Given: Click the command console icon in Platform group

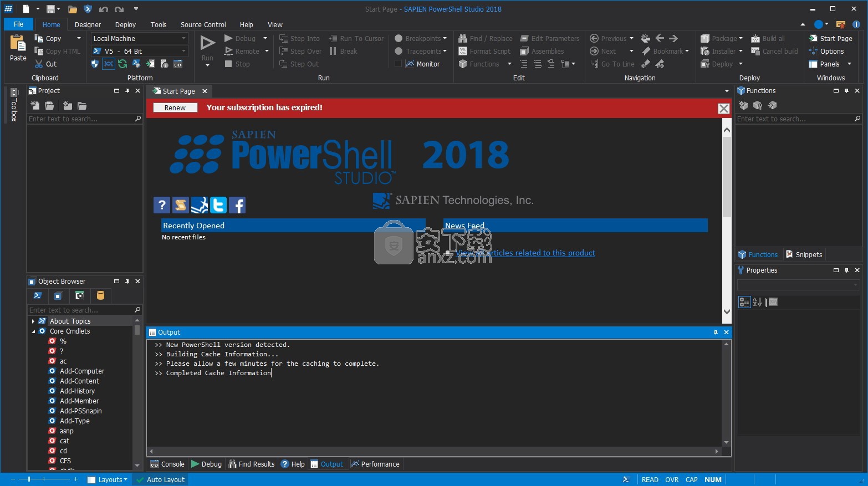Looking at the screenshot, I should click(178, 64).
